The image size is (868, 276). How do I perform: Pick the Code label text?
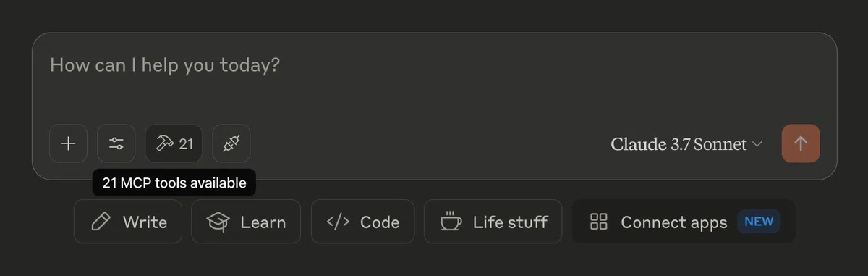pos(380,222)
